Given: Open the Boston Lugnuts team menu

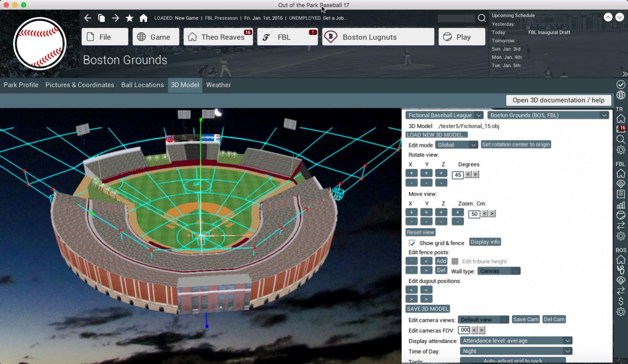Looking at the screenshot, I should [378, 37].
